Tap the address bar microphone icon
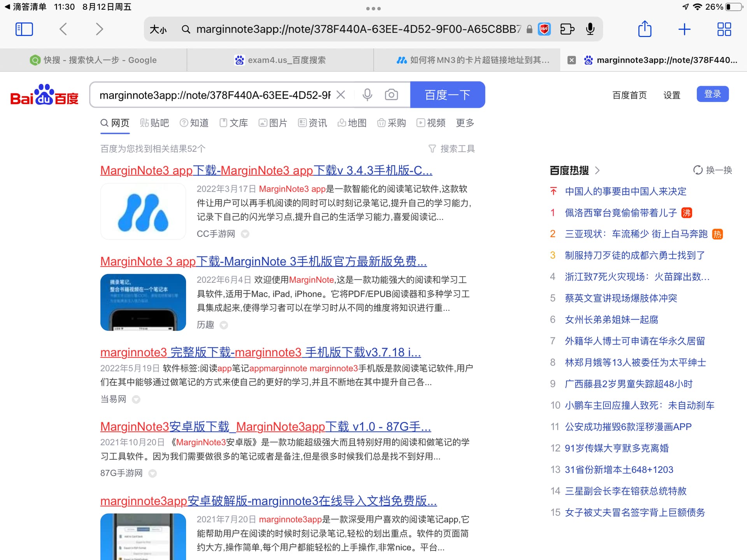 [x=590, y=29]
